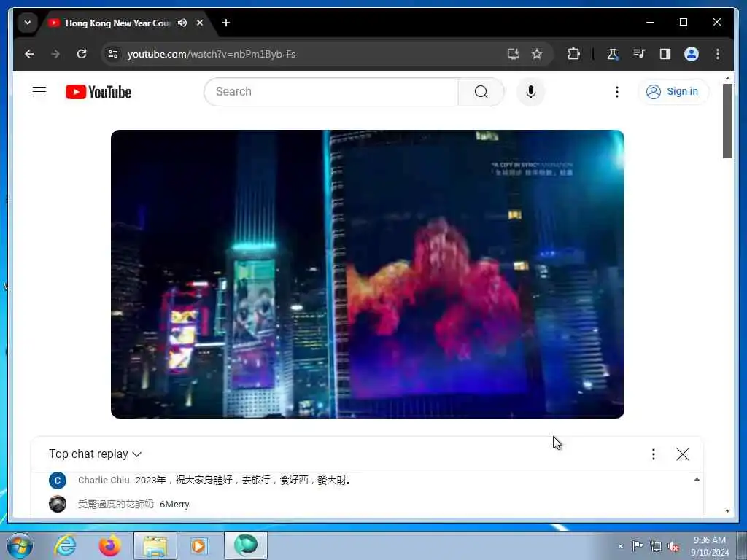The height and width of the screenshot is (560, 747).
Task: Bookmark this page with the star icon
Action: (x=537, y=54)
